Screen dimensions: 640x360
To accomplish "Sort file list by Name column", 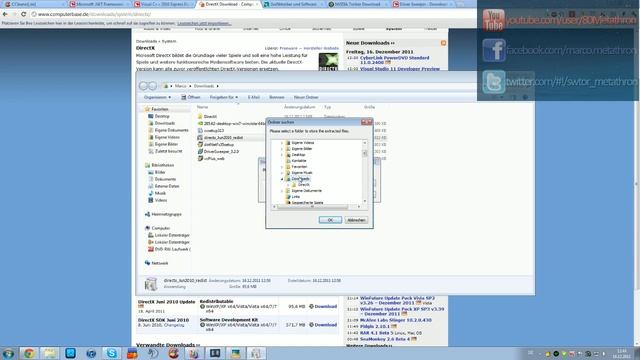I will click(x=202, y=107).
